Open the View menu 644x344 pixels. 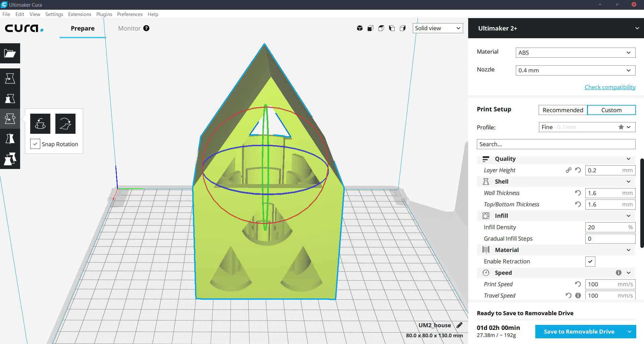click(x=35, y=14)
